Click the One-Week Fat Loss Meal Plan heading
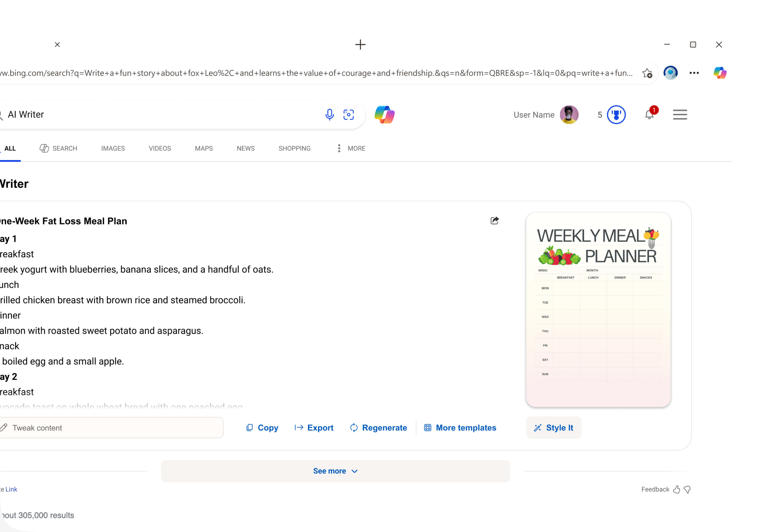769x532 pixels. coord(63,221)
